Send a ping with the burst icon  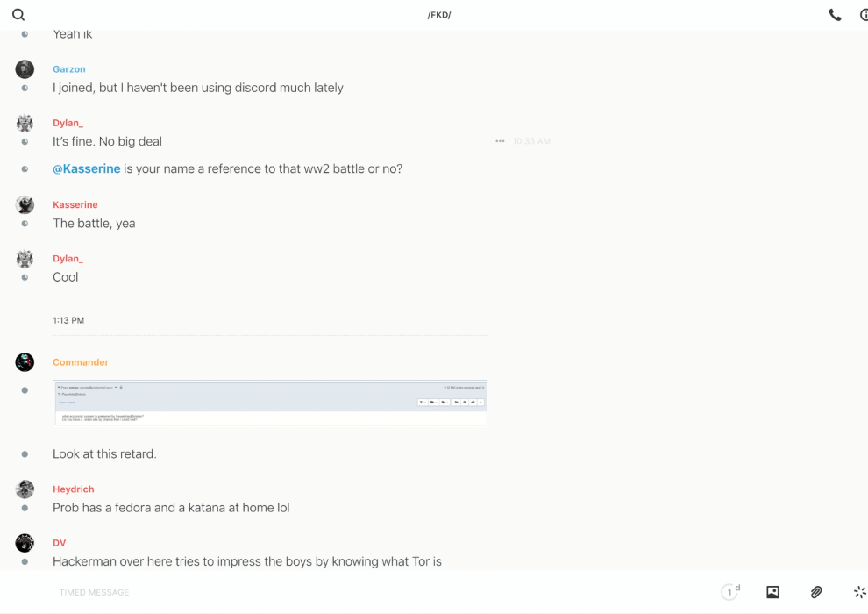coord(859,592)
